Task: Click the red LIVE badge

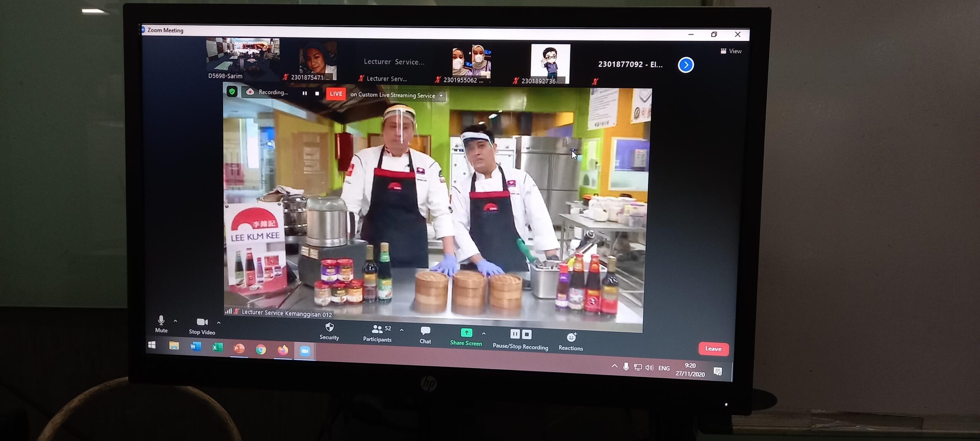Action: click(x=336, y=94)
